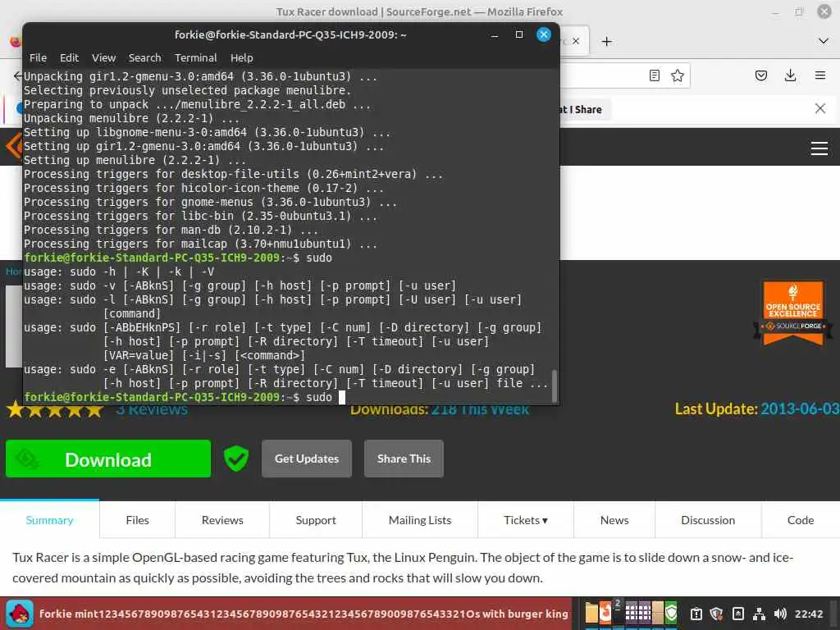The image size is (840, 630).
Task: Click the green Download button
Action: pos(108,459)
